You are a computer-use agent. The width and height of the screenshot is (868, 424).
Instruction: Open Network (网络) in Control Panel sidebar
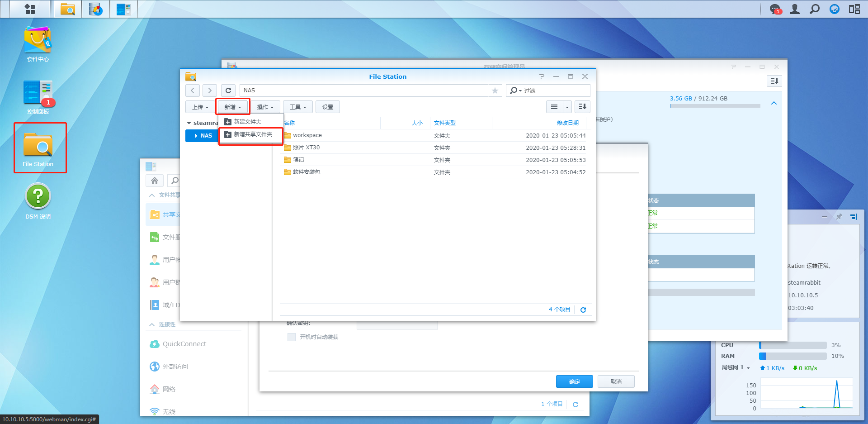tap(163, 389)
